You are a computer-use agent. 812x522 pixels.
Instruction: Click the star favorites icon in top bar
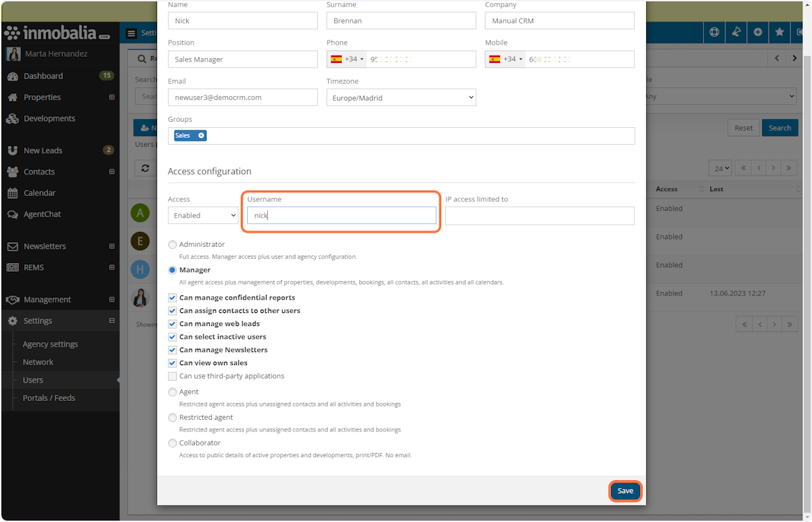[x=780, y=32]
